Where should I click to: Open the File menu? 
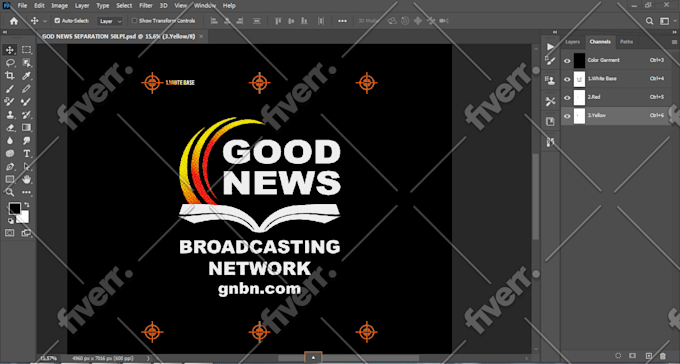tap(22, 6)
